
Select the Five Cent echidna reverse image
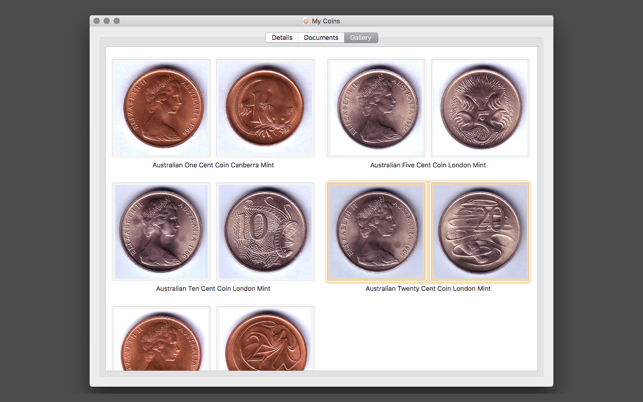[x=480, y=108]
